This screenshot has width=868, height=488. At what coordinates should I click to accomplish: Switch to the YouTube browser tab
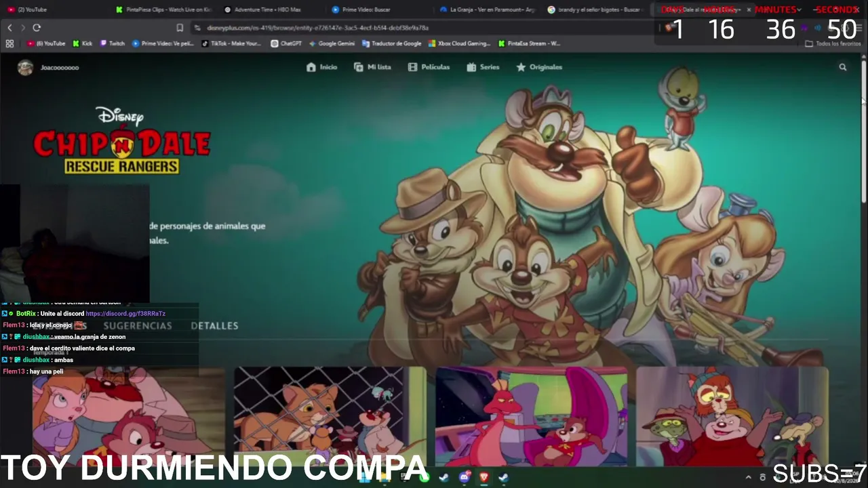point(53,9)
